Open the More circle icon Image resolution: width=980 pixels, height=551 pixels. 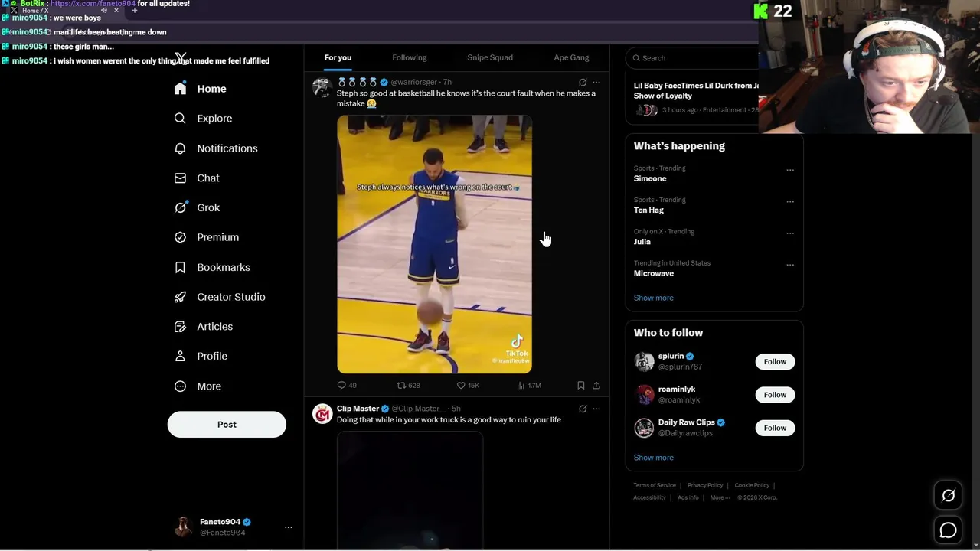point(180,386)
